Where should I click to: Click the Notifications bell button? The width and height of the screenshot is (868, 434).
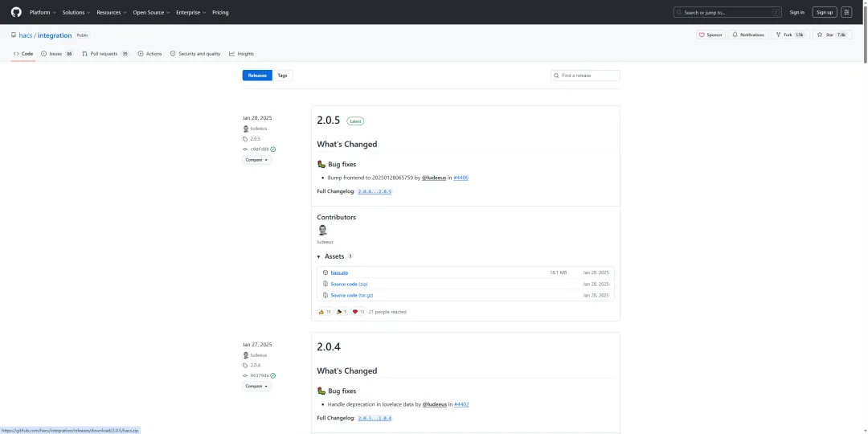point(748,35)
